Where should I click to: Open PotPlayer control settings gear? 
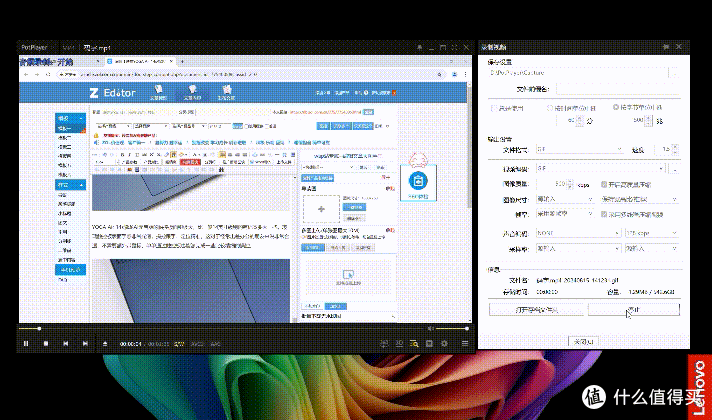[445, 344]
